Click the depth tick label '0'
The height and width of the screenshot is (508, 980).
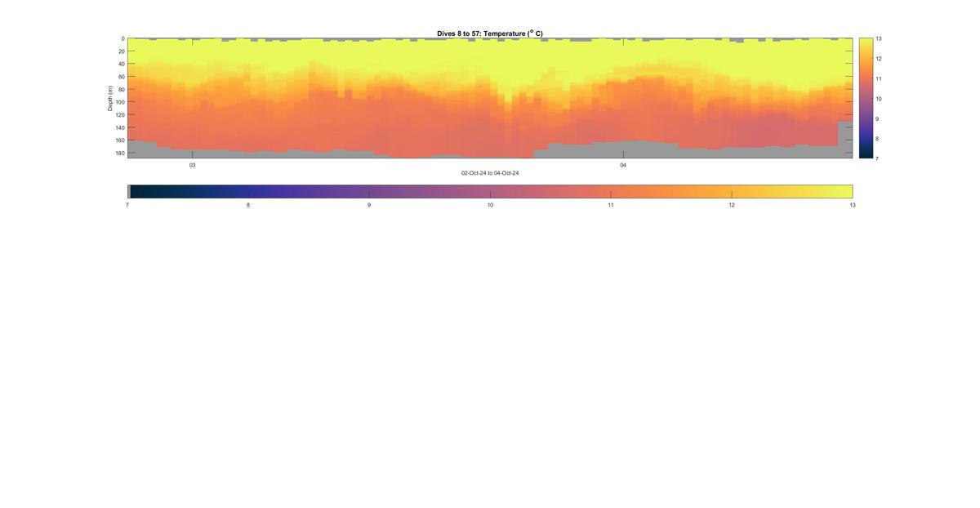coord(122,38)
